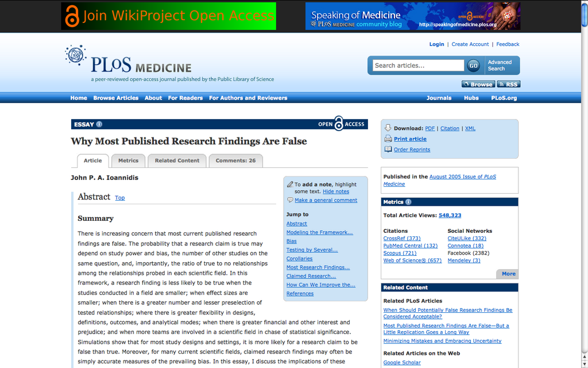The width and height of the screenshot is (588, 368).
Task: Open Advanced Search
Action: (x=500, y=66)
